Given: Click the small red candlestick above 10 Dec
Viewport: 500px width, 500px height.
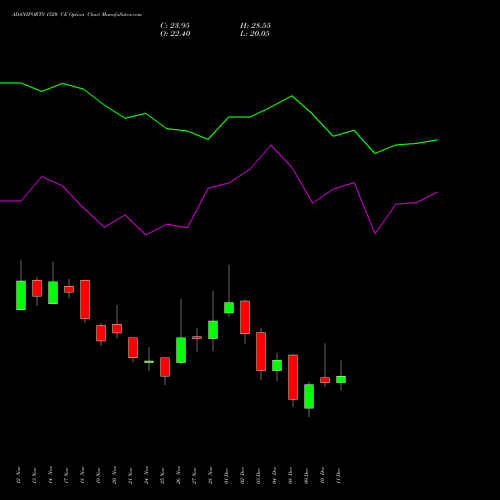Looking at the screenshot, I should [x=325, y=380].
